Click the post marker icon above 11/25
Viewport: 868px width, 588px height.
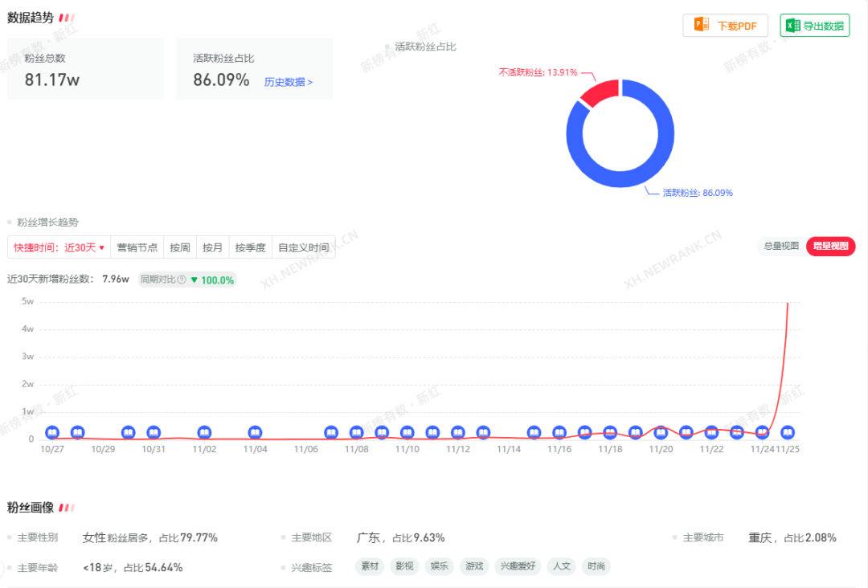(x=788, y=433)
